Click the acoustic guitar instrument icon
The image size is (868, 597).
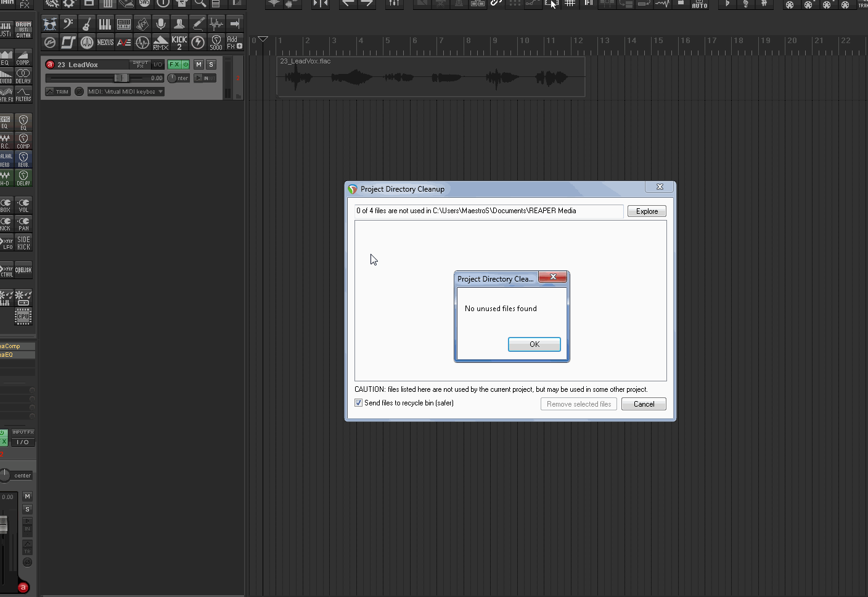tap(87, 24)
